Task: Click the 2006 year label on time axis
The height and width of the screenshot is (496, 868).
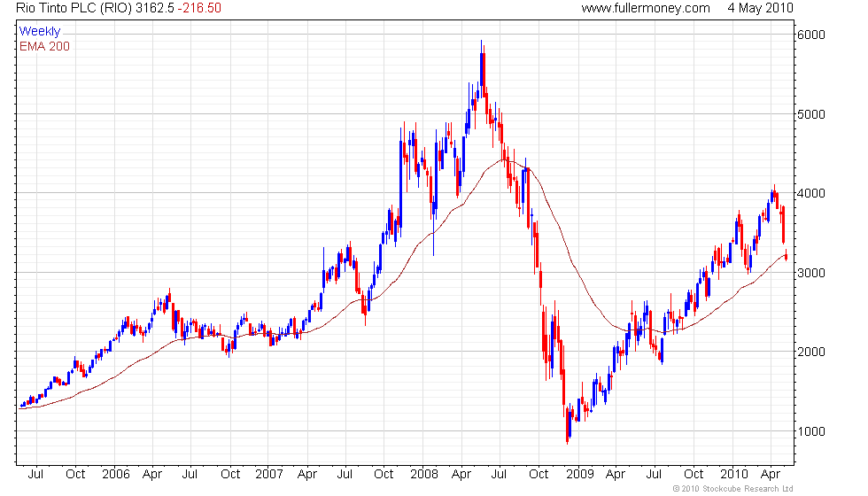Action: pos(116,475)
